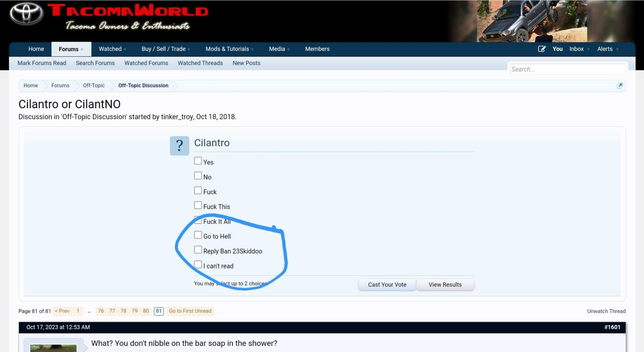Viewport: 644px width, 352px height.
Task: Tick 'Reply Ban 23Skiddoo' checkbox
Action: pos(198,250)
